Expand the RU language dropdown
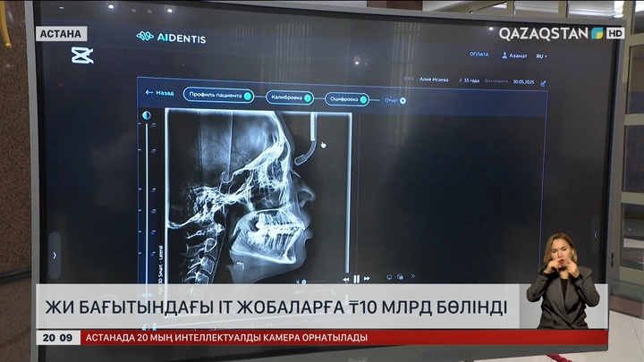644x362 pixels. [x=540, y=55]
